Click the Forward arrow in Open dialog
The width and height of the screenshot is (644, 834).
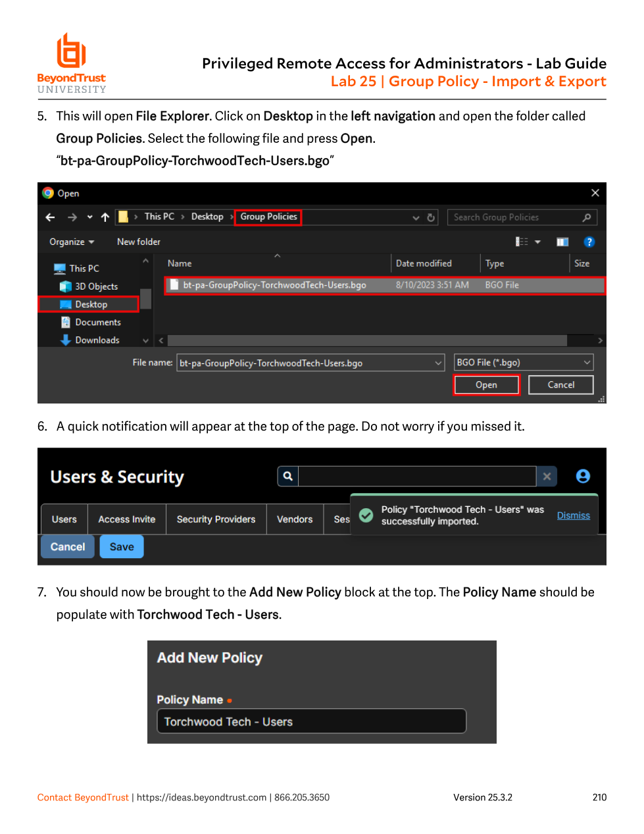72,217
